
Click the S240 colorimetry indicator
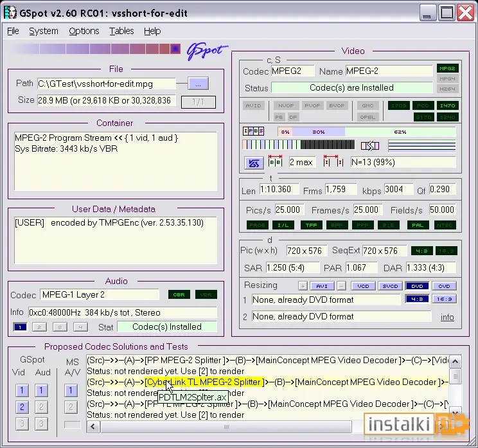447,117
